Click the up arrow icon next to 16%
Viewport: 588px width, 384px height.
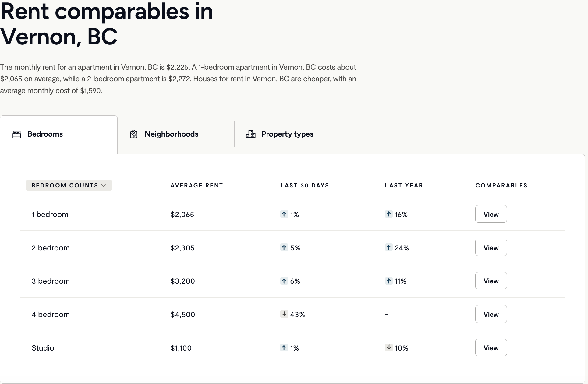tap(388, 214)
